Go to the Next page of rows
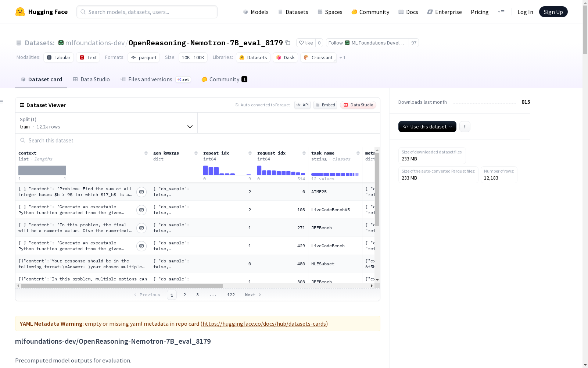This screenshot has width=588, height=368. coord(253,295)
